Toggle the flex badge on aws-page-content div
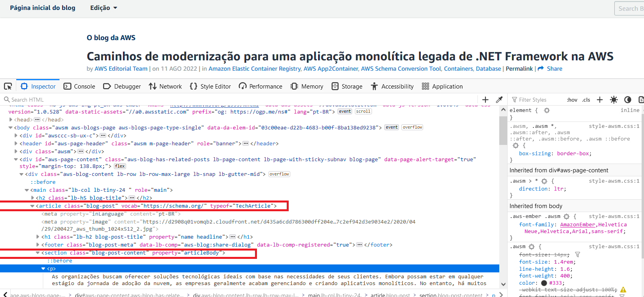 (120, 166)
